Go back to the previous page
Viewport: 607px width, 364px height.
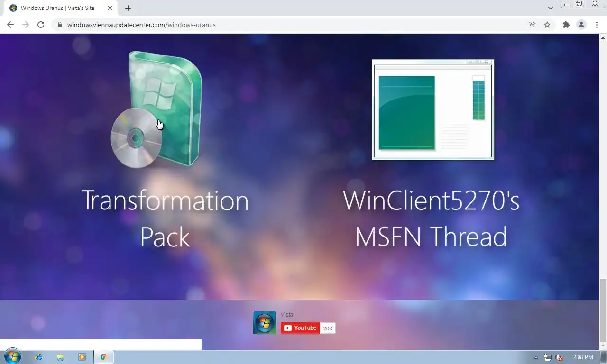tap(10, 25)
